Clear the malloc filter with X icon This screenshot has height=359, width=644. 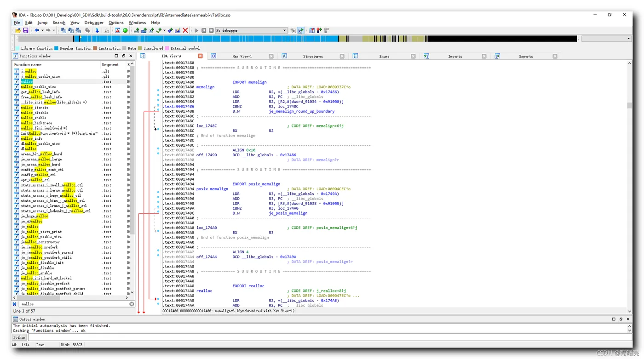click(132, 304)
